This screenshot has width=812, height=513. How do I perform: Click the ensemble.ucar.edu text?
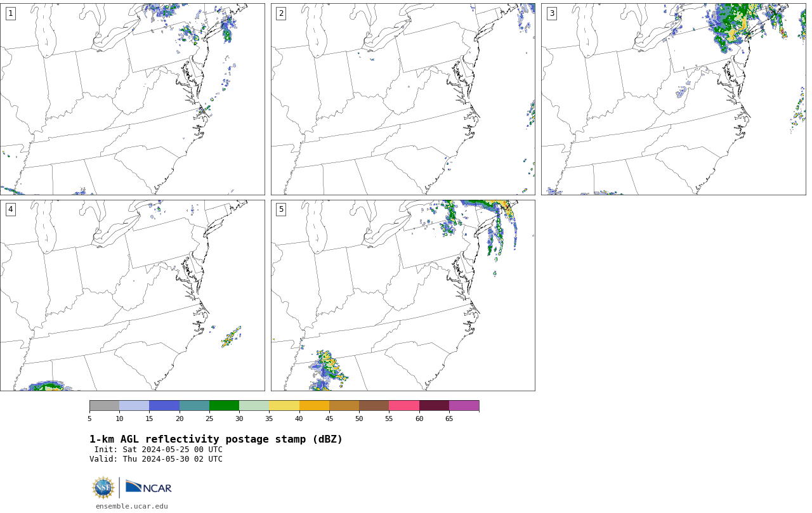[x=132, y=507]
